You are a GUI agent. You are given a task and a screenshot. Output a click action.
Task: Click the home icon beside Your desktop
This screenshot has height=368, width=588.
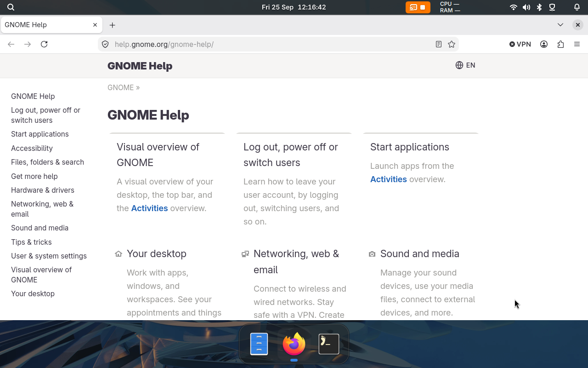(119, 254)
